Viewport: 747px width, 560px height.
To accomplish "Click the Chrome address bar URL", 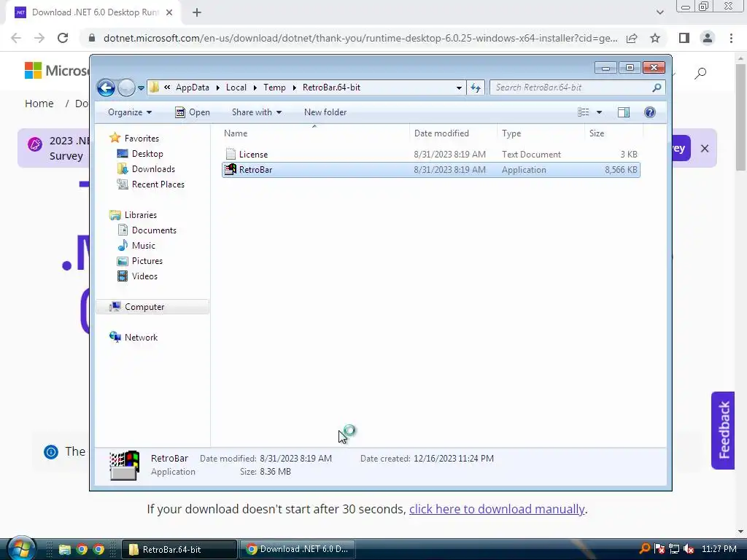I will pyautogui.click(x=360, y=38).
